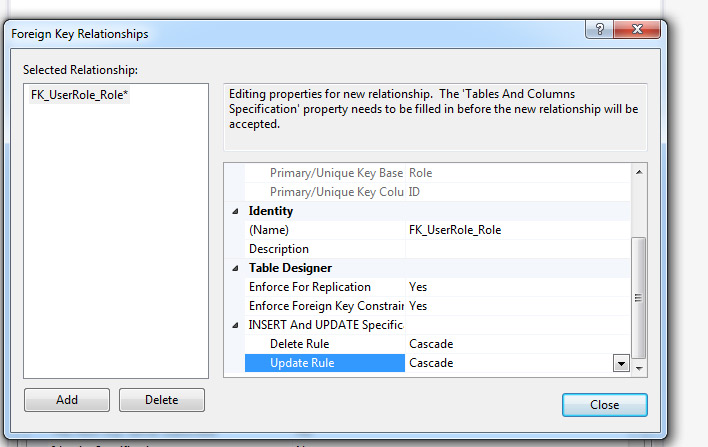Click the empty Description value field
Screen dimensions: 708x447
(515, 249)
